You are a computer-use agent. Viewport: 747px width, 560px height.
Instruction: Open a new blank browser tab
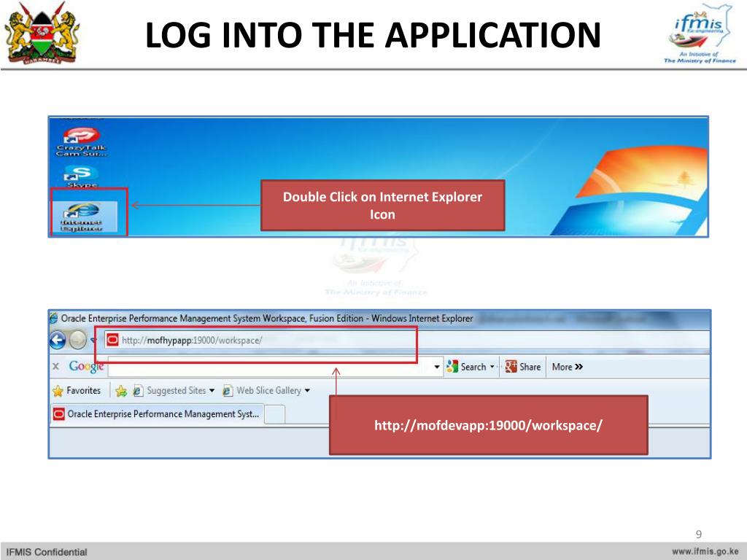coord(274,414)
